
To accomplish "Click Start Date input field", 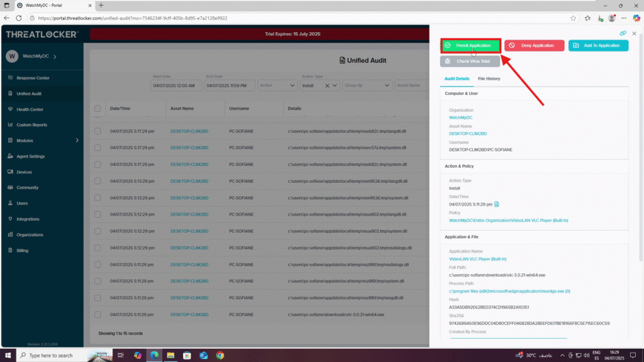I will 176,85.
